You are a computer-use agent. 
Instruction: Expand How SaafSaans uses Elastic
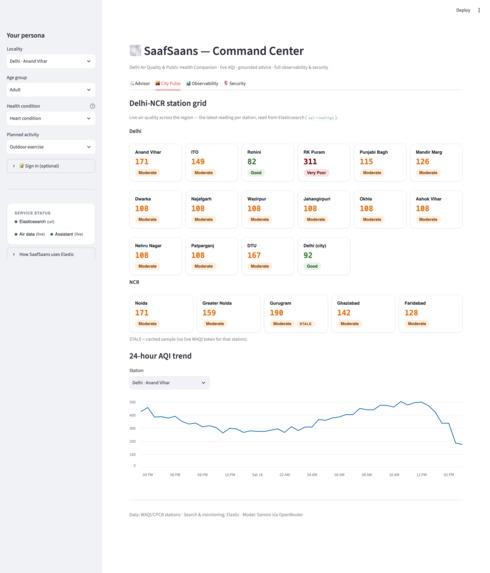tap(51, 254)
